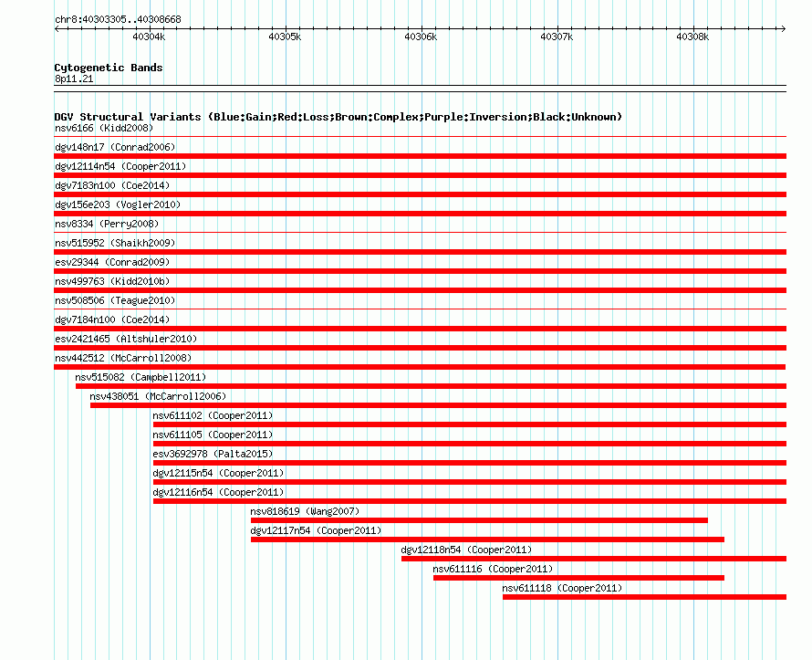
Task: Select nsv438051 (McCarroll2006) label
Action: 158,396
